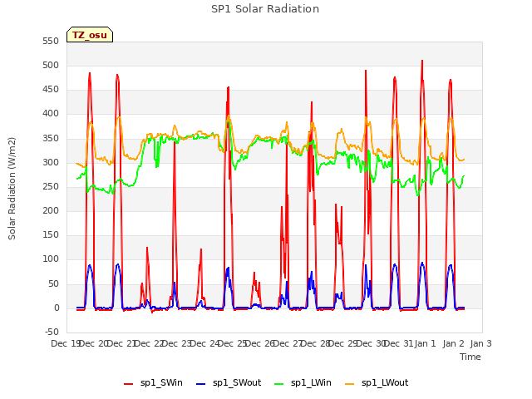Image resolution: width=532 pixels, height=399 pixels.
Task: Click the Jan 2 x-axis tick label
Action: click(x=453, y=343)
